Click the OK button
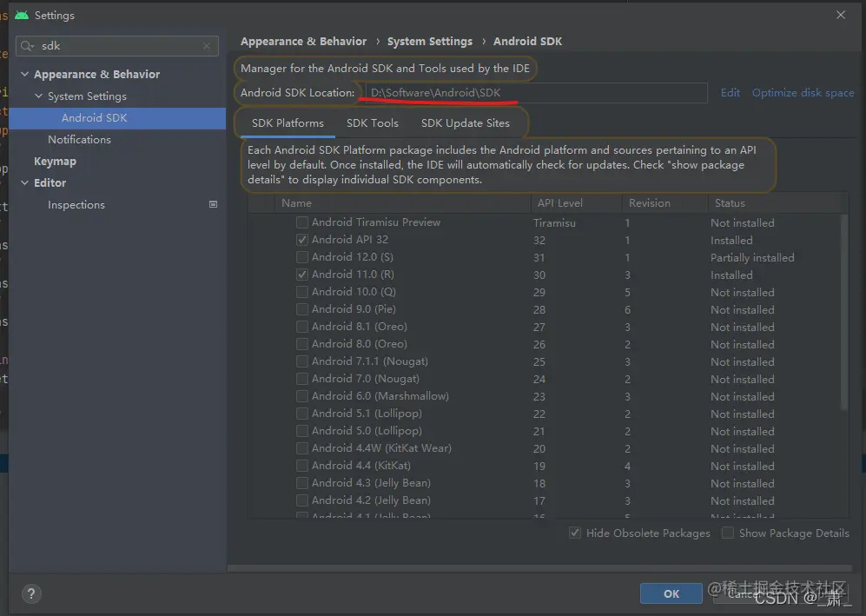This screenshot has height=616, width=866. 671,594
